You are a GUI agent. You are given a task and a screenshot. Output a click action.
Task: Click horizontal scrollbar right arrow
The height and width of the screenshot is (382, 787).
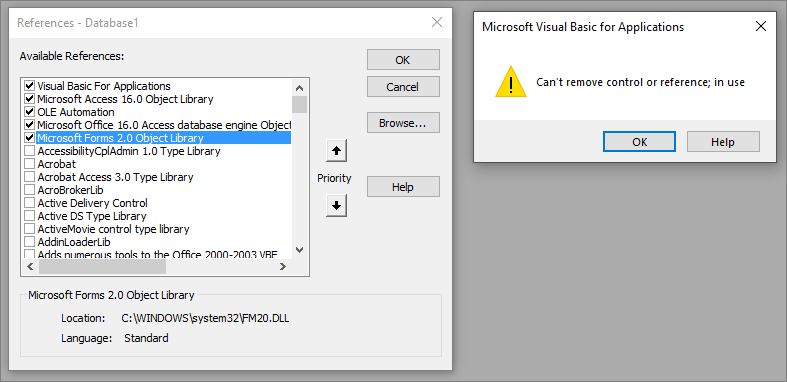click(283, 267)
